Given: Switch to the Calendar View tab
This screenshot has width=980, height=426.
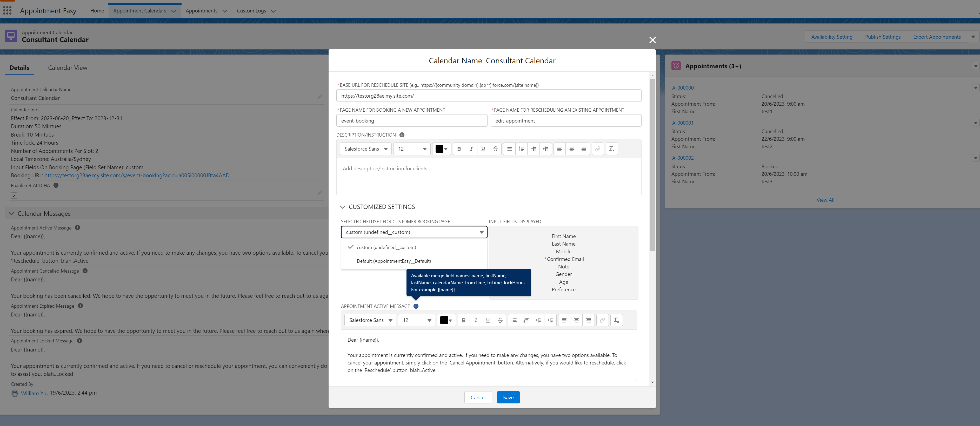Looking at the screenshot, I should 67,68.
